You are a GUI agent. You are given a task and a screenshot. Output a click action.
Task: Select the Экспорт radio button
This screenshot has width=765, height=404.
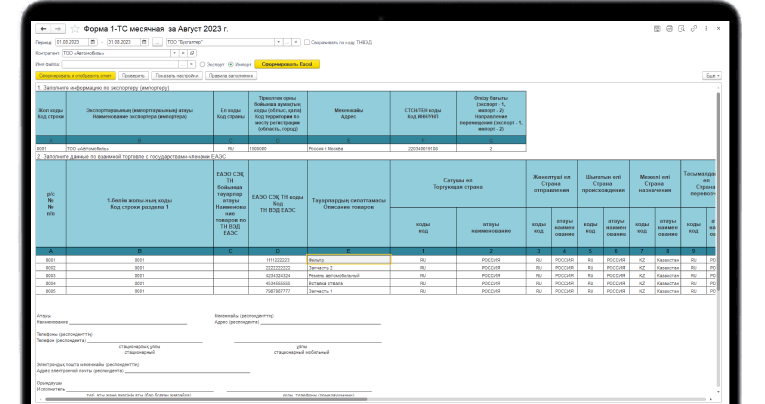tap(202, 64)
